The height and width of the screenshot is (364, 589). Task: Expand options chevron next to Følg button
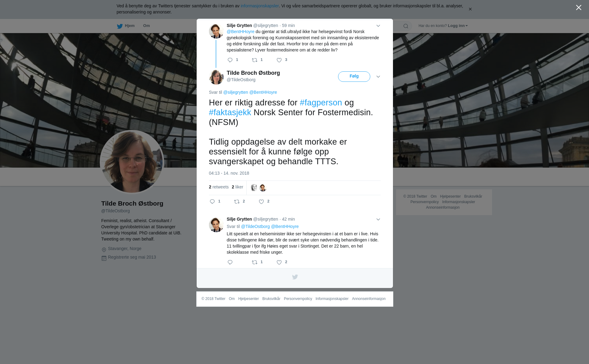click(378, 77)
